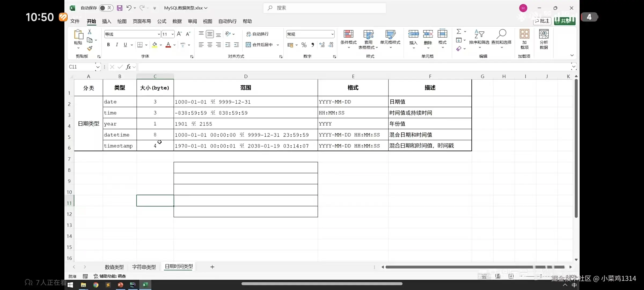Click Find and Select (查找和选择)
The height and width of the screenshot is (290, 644).
pos(501,39)
